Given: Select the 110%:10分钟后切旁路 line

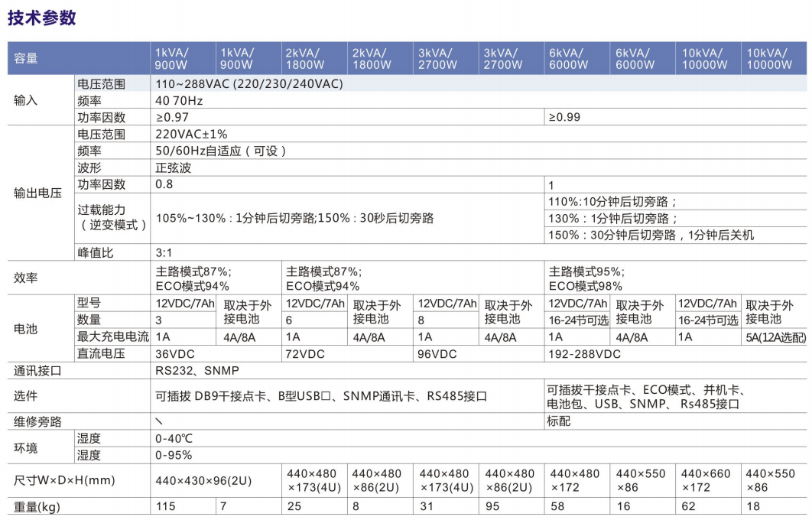Looking at the screenshot, I should (612, 201).
